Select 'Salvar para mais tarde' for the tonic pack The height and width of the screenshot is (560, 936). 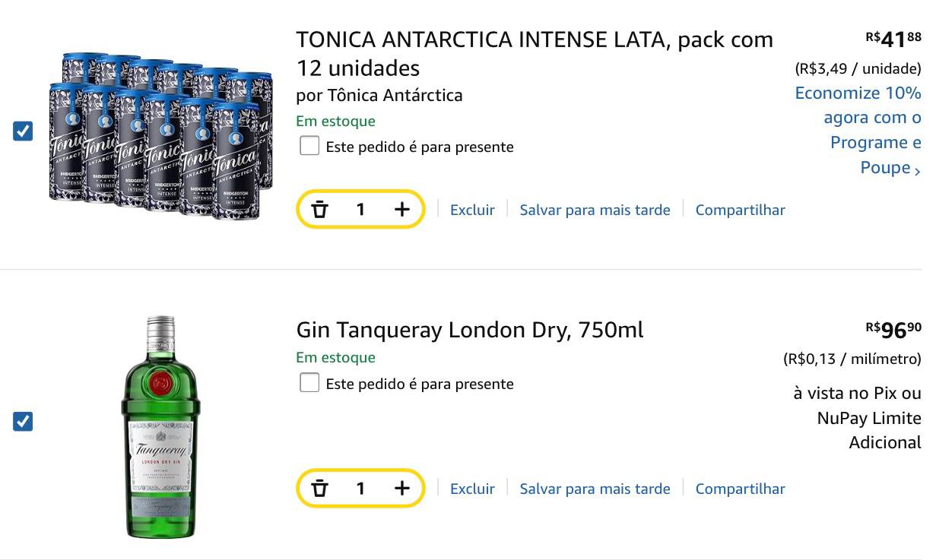pyautogui.click(x=595, y=210)
